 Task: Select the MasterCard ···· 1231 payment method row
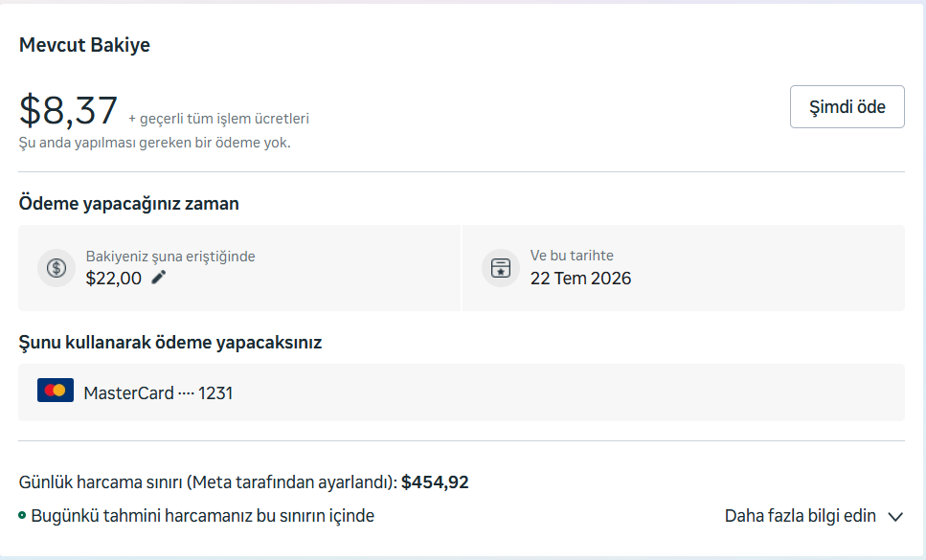coord(462,392)
